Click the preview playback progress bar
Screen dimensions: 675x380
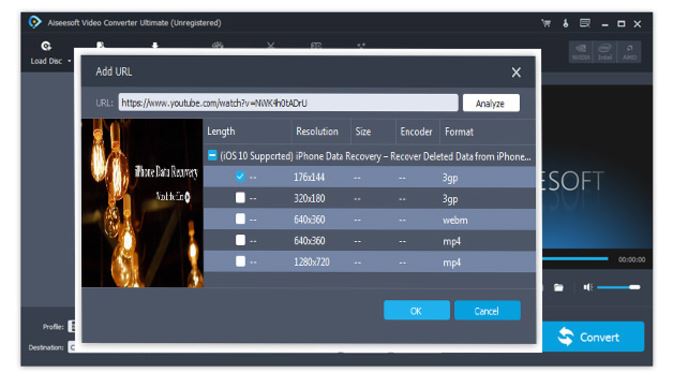pos(575,259)
